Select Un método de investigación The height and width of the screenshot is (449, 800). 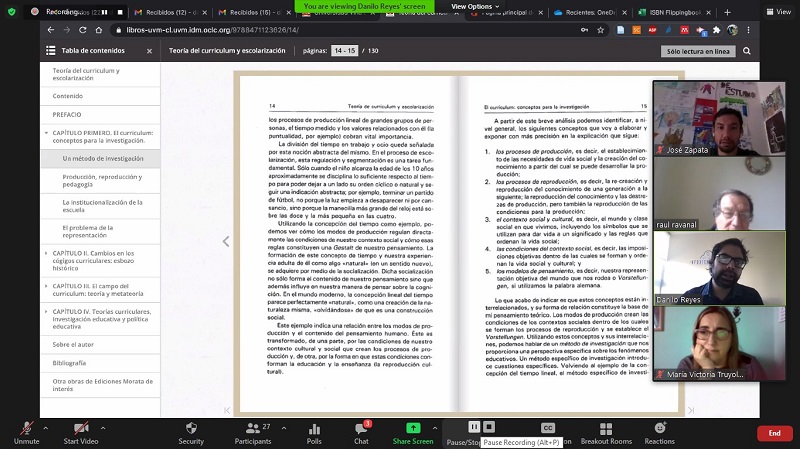[100, 159]
